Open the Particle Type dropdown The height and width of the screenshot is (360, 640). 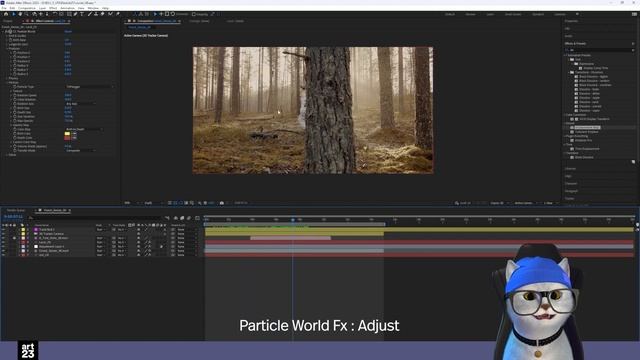[89, 87]
